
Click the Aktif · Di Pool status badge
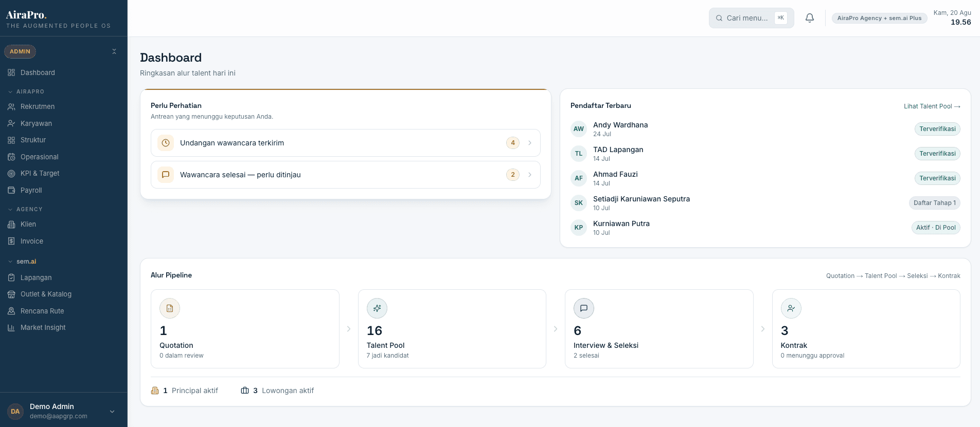(936, 228)
